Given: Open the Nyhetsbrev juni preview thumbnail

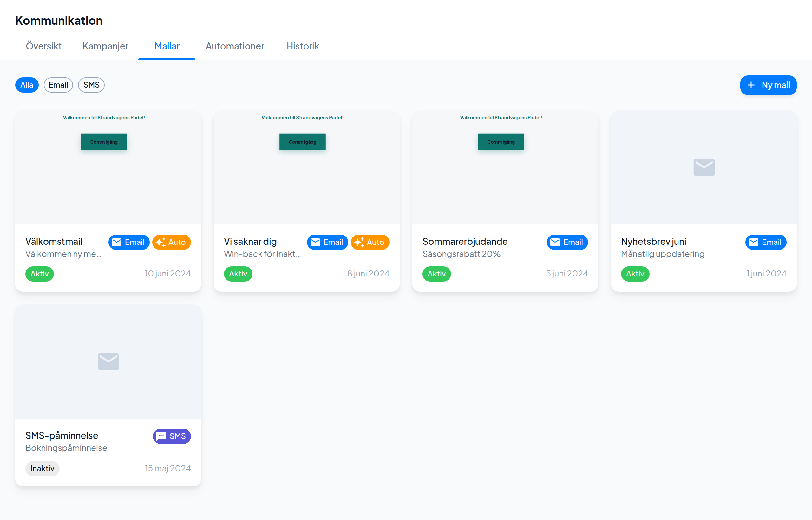Looking at the screenshot, I should pyautogui.click(x=704, y=168).
